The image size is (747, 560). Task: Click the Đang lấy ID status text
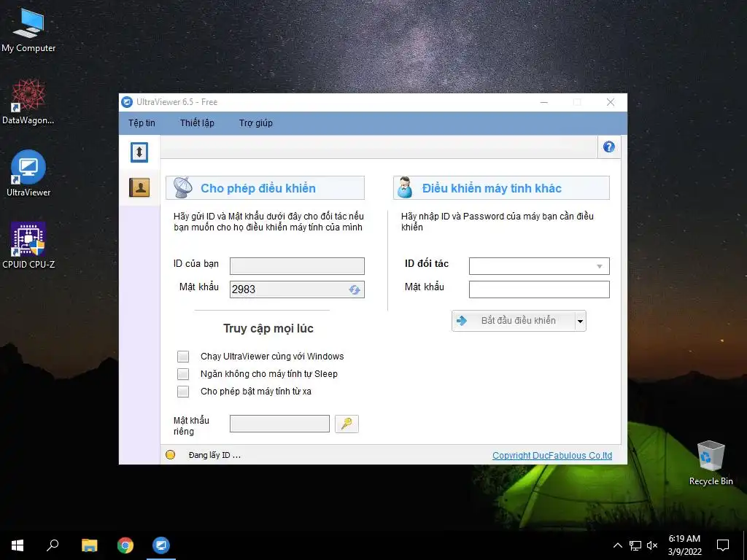tap(214, 455)
